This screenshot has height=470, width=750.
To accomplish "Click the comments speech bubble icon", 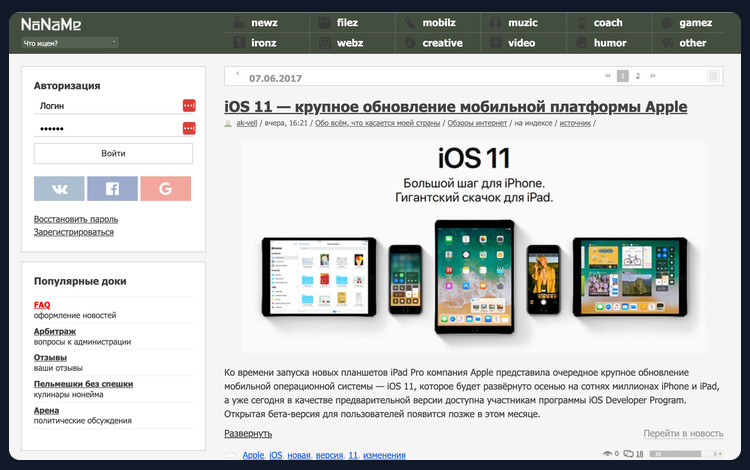I will click(628, 453).
